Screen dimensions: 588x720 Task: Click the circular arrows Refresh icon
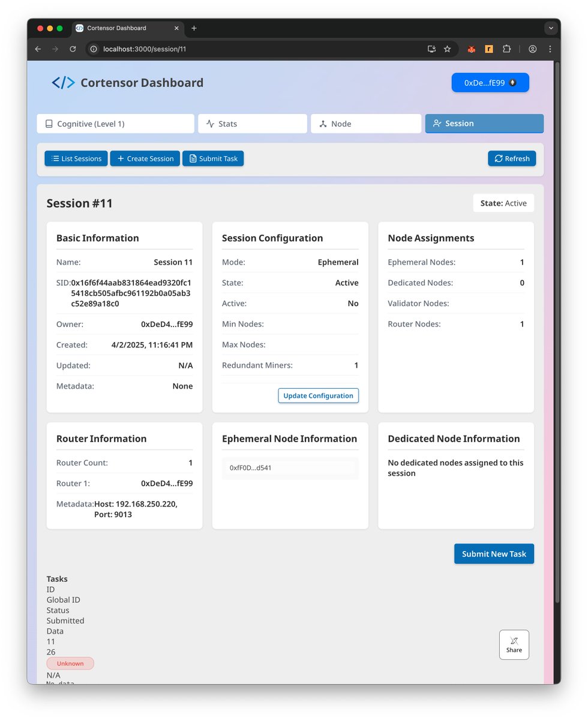click(498, 158)
